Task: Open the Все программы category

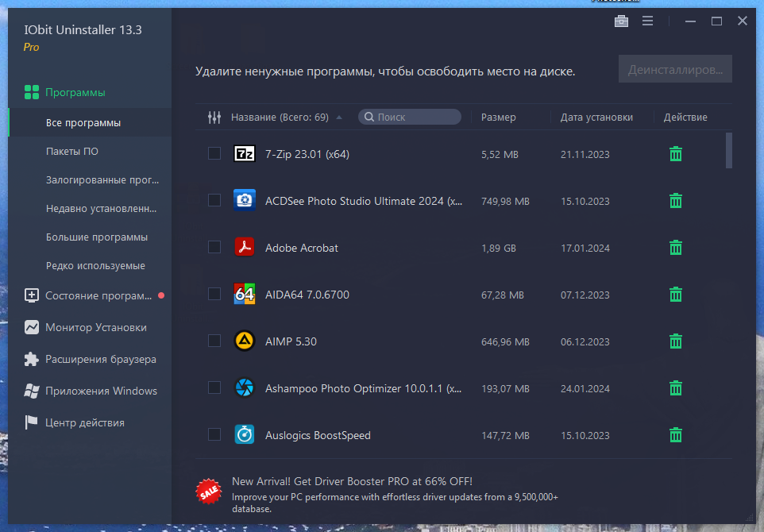Action: [90, 123]
